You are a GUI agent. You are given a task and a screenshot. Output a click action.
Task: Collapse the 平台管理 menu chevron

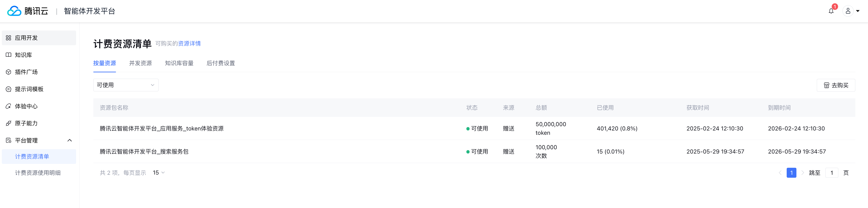pyautogui.click(x=70, y=140)
